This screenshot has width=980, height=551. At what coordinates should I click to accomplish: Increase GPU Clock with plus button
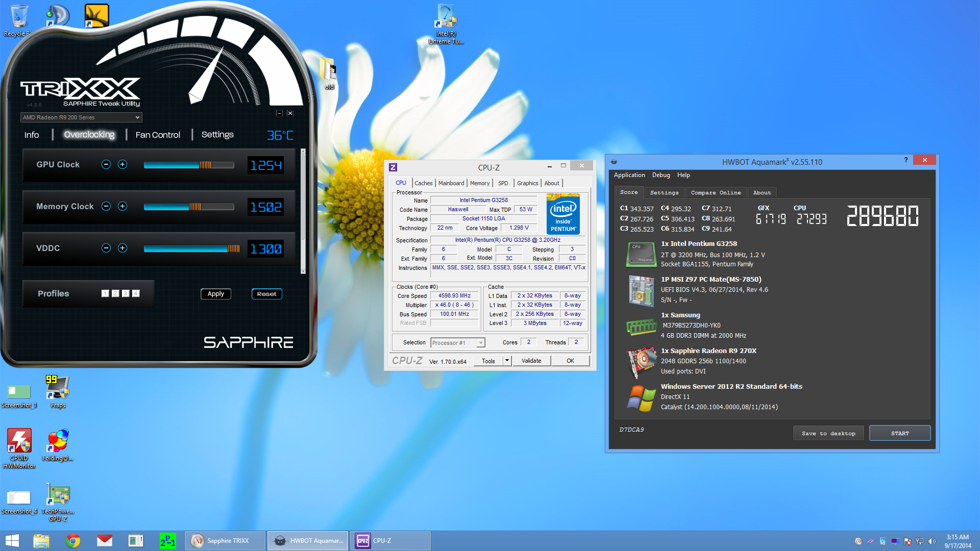(x=122, y=164)
